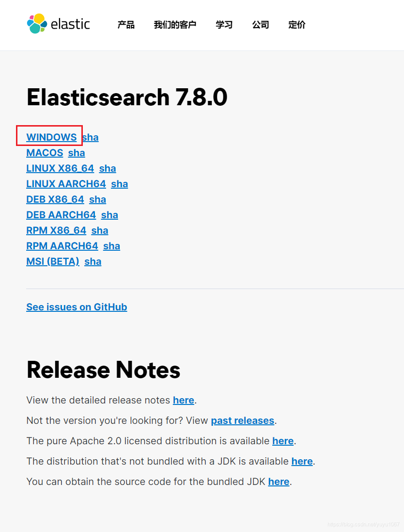This screenshot has width=404, height=532.
Task: Open the 我们的客户 menu
Action: coord(175,25)
